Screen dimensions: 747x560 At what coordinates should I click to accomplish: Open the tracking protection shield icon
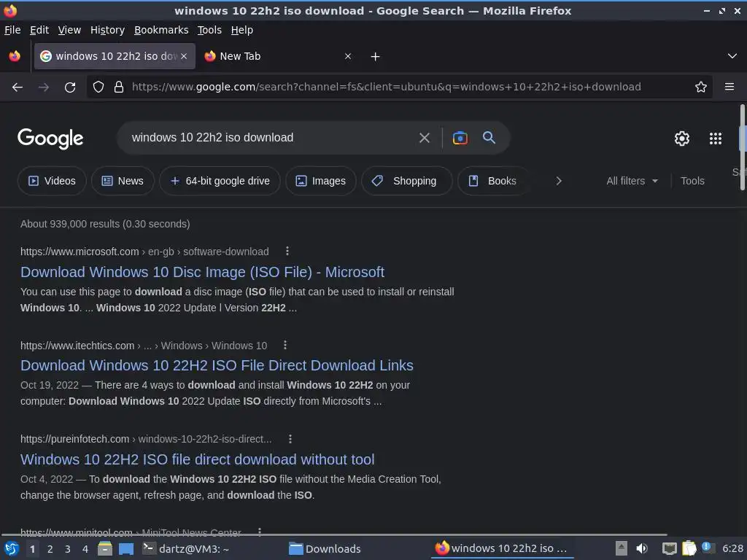98,87
